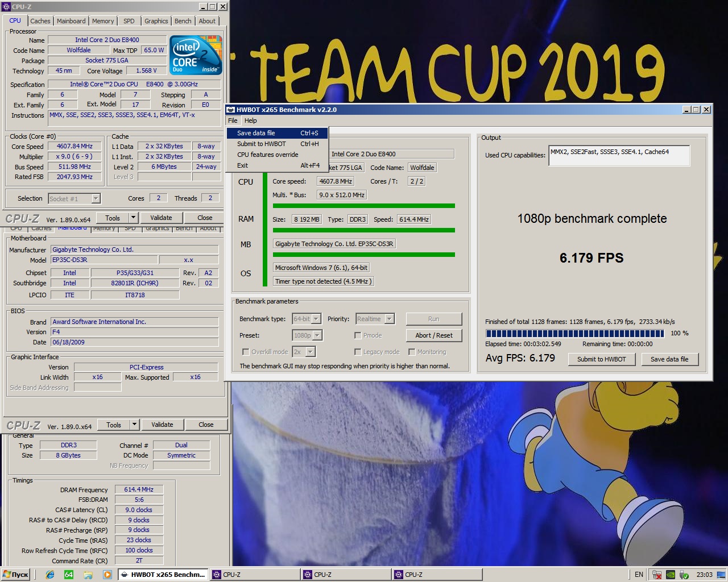Viewport: 728px width, 582px height.
Task: Expand Tools arrow in CPU-Z CPU window
Action: 134,218
